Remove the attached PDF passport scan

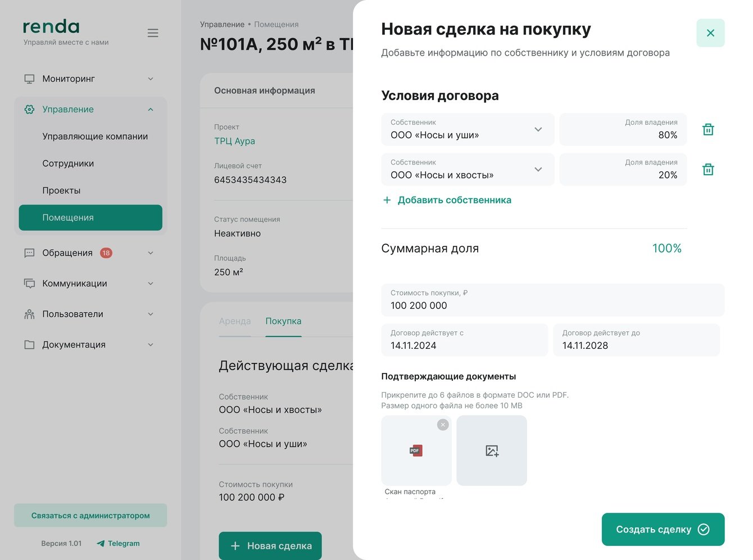pyautogui.click(x=443, y=425)
